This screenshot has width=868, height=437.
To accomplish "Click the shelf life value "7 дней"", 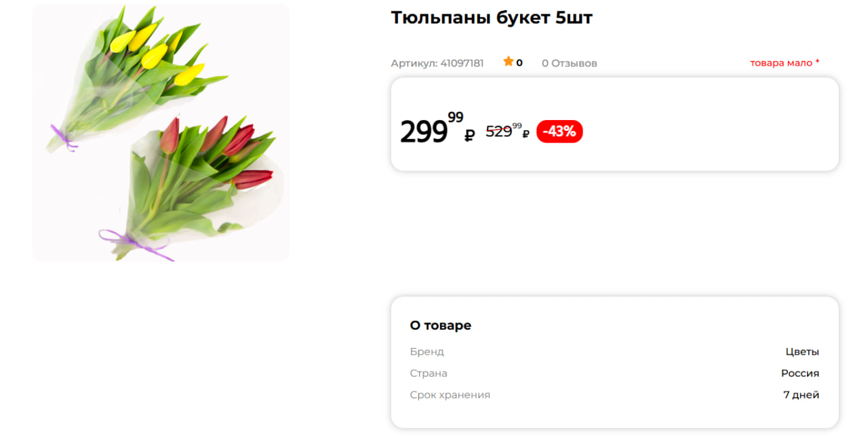I will click(x=801, y=395).
